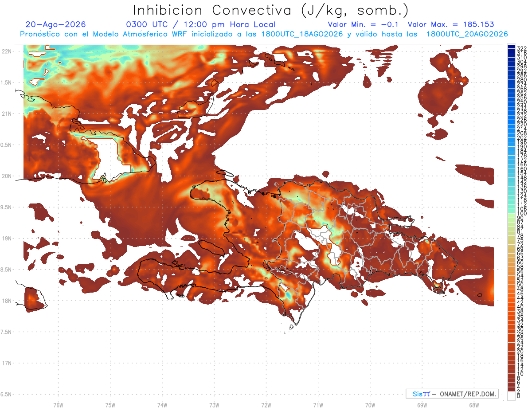This screenshot has width=532, height=411.
Task: Click the "Valor Max. = 185.153" text
Action: pyautogui.click(x=451, y=24)
